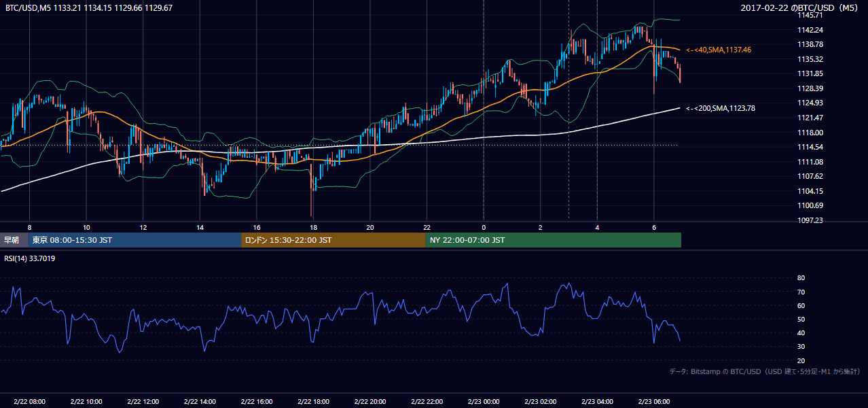This screenshot has height=408, width=868.
Task: Click the 2/23 06:00 time axis label
Action: tap(654, 401)
